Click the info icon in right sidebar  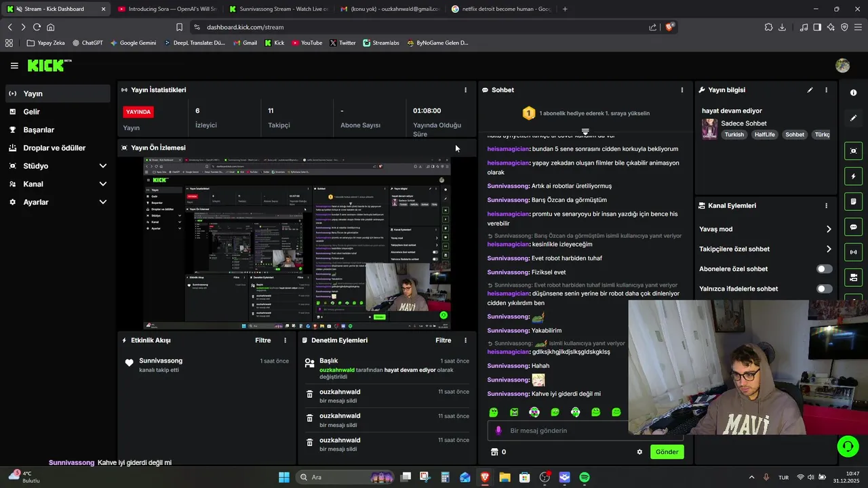[x=854, y=93]
